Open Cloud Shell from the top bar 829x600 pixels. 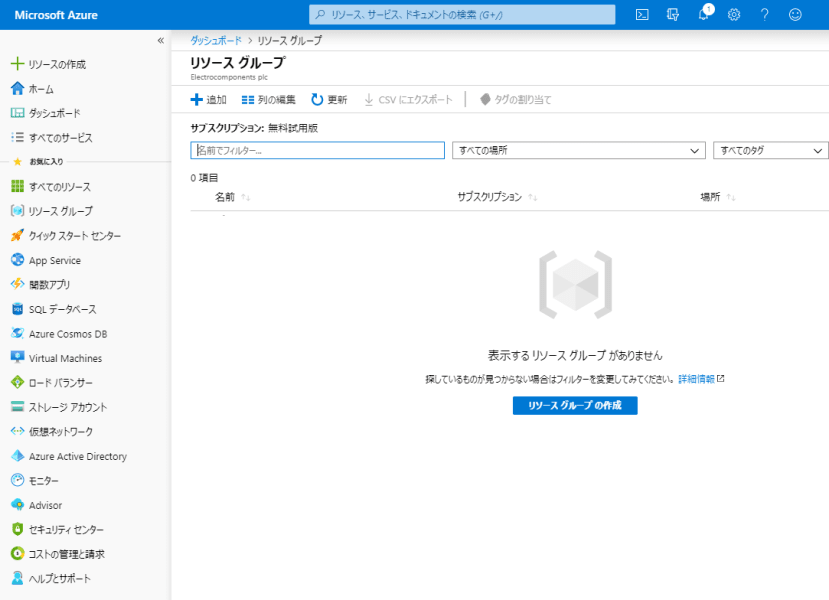[x=642, y=15]
